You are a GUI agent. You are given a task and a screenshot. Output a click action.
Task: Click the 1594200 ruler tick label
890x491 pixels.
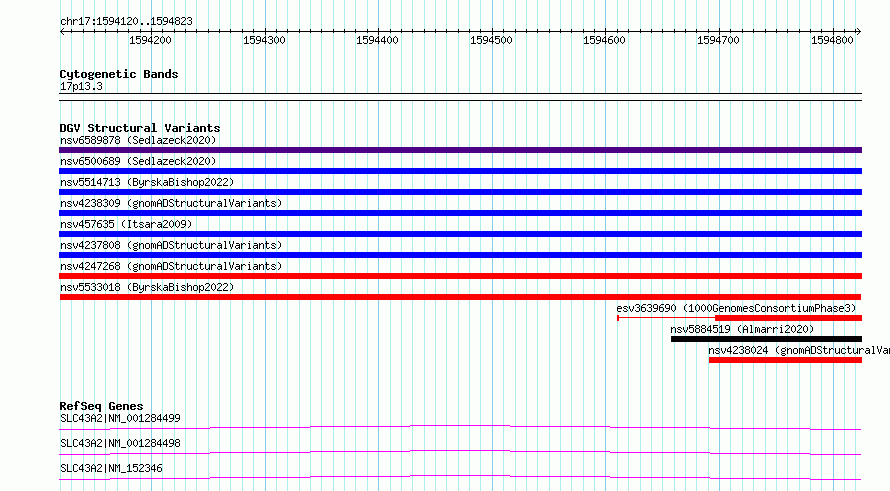click(x=150, y=40)
